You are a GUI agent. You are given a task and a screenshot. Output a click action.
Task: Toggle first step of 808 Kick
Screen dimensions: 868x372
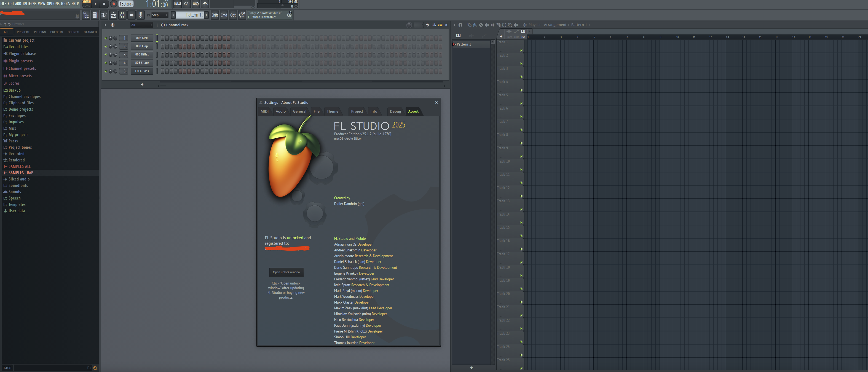coord(162,38)
